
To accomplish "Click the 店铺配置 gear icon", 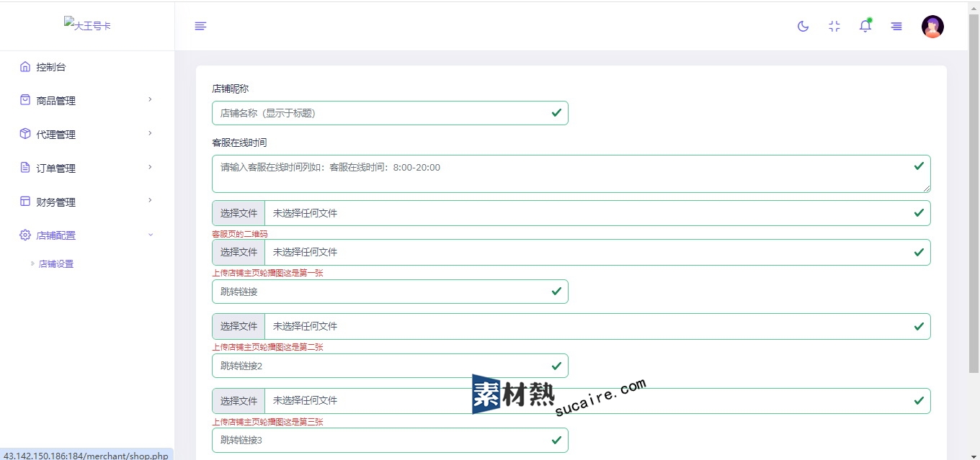I will coord(25,235).
